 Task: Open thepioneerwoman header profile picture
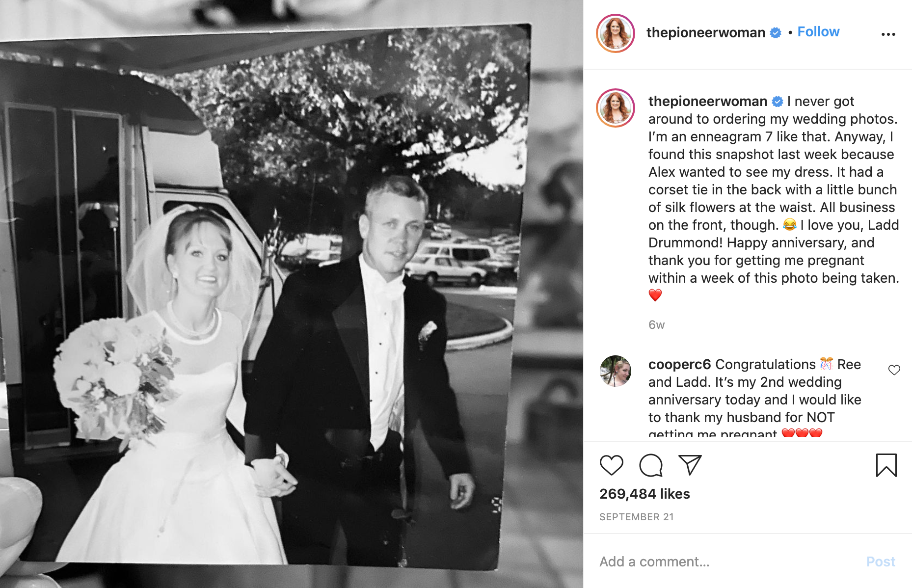(x=616, y=33)
